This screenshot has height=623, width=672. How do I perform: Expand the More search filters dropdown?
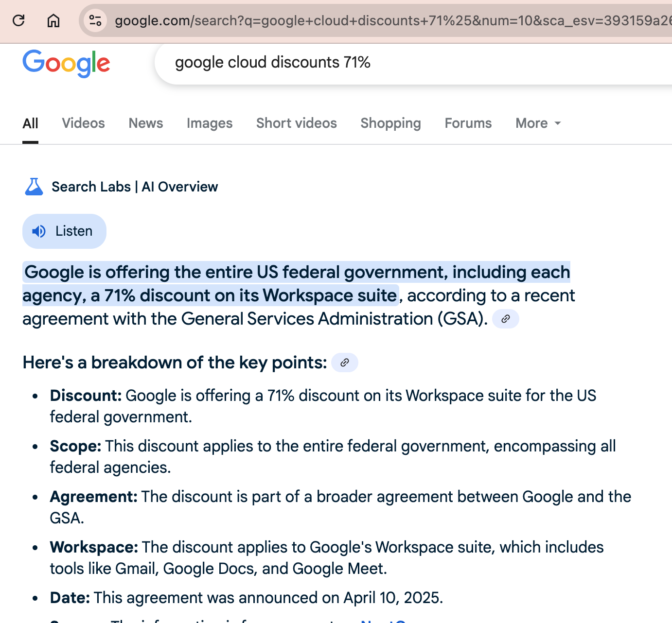pyautogui.click(x=538, y=123)
